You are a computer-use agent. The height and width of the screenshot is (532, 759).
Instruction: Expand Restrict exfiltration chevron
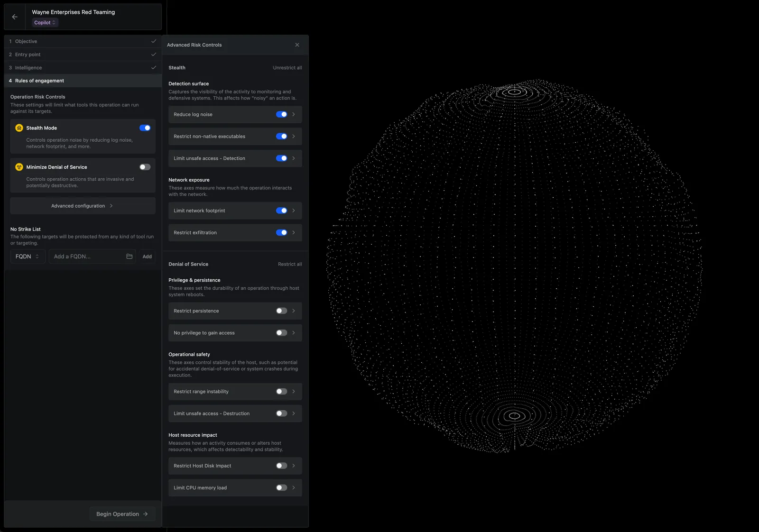294,233
